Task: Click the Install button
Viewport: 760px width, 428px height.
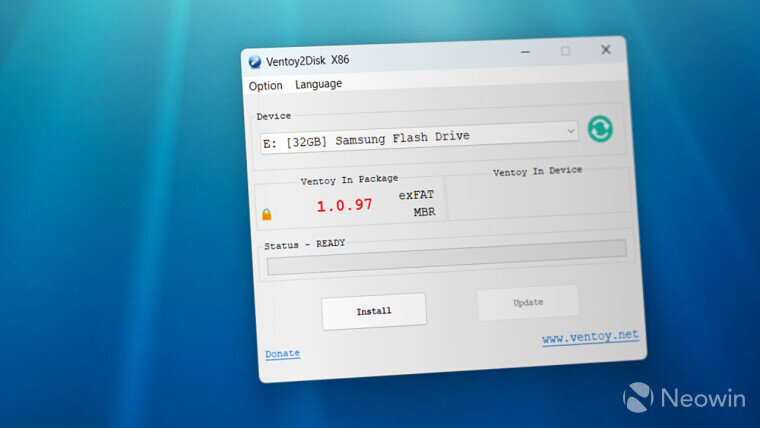Action: pos(374,311)
